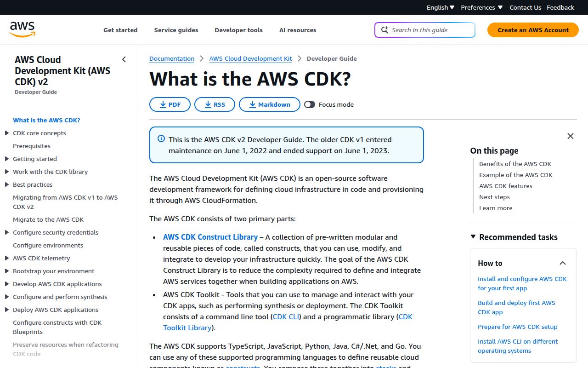Open Migrating from AWS CDK v1 to v2
This screenshot has height=368, width=588.
tap(65, 202)
